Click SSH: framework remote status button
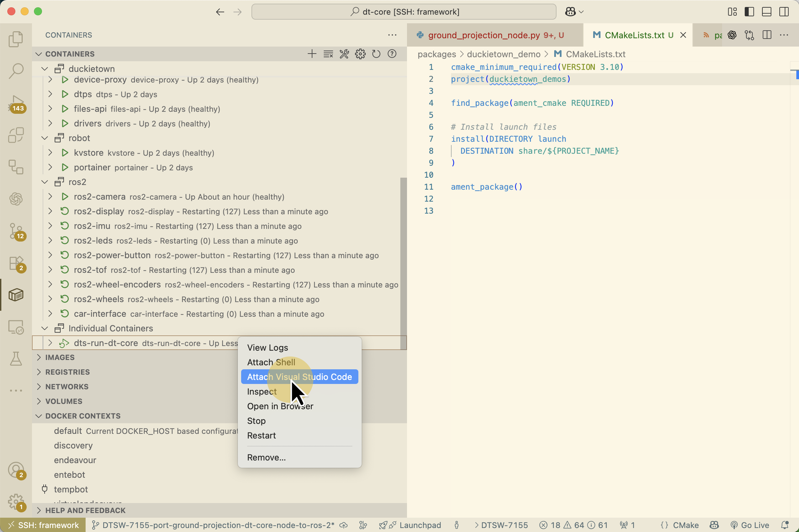The height and width of the screenshot is (532, 799). [x=43, y=525]
